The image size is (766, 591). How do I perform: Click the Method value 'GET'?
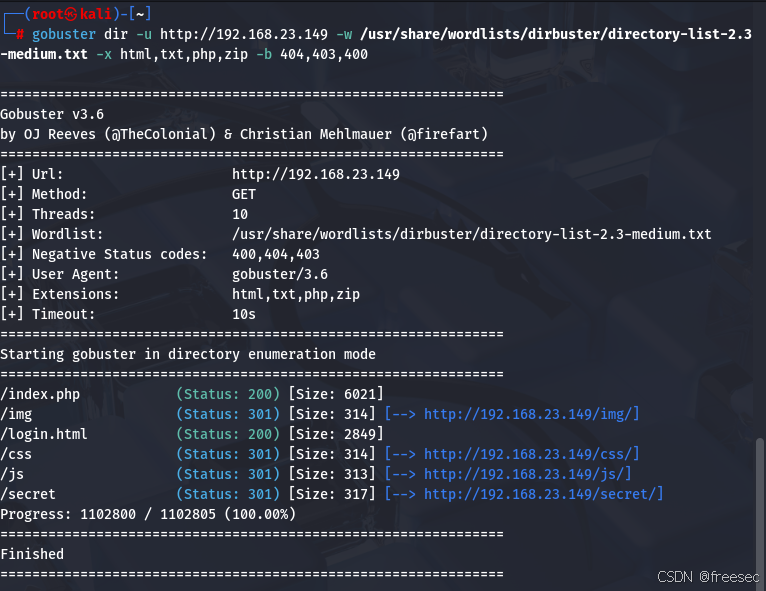pos(244,194)
